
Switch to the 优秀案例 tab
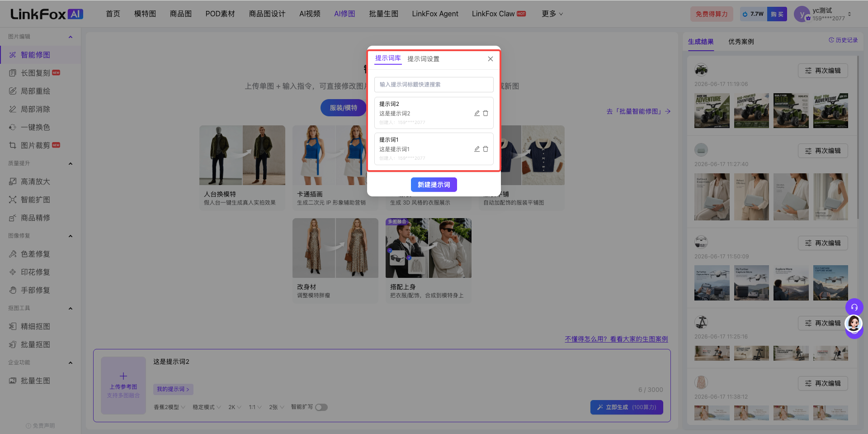point(741,42)
